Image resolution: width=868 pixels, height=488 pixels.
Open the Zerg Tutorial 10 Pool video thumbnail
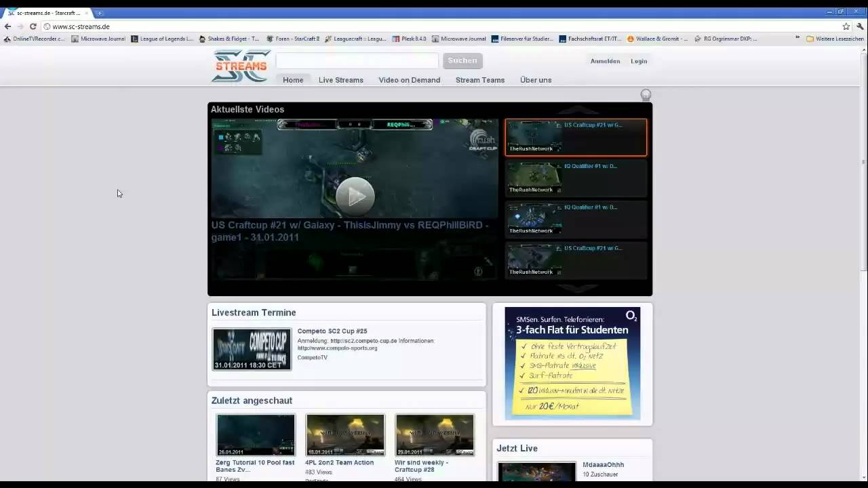256,435
